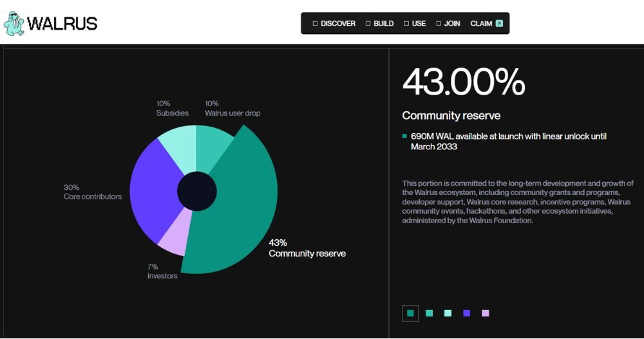Click the square box before BUILD

pos(368,23)
